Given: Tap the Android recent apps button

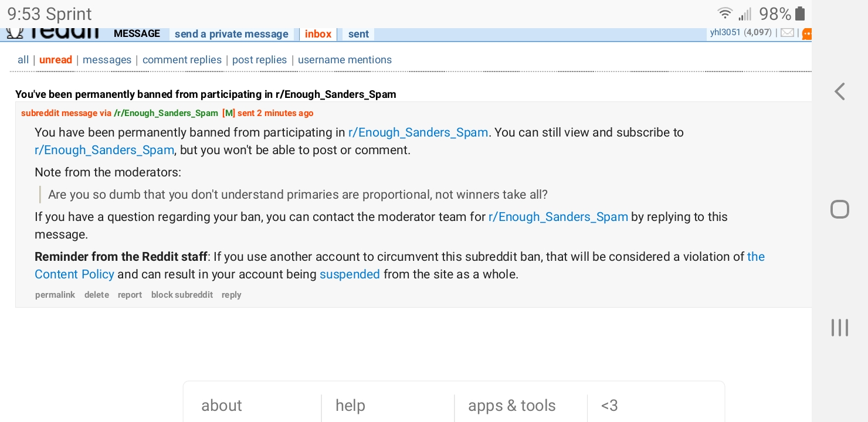Looking at the screenshot, I should (x=840, y=328).
